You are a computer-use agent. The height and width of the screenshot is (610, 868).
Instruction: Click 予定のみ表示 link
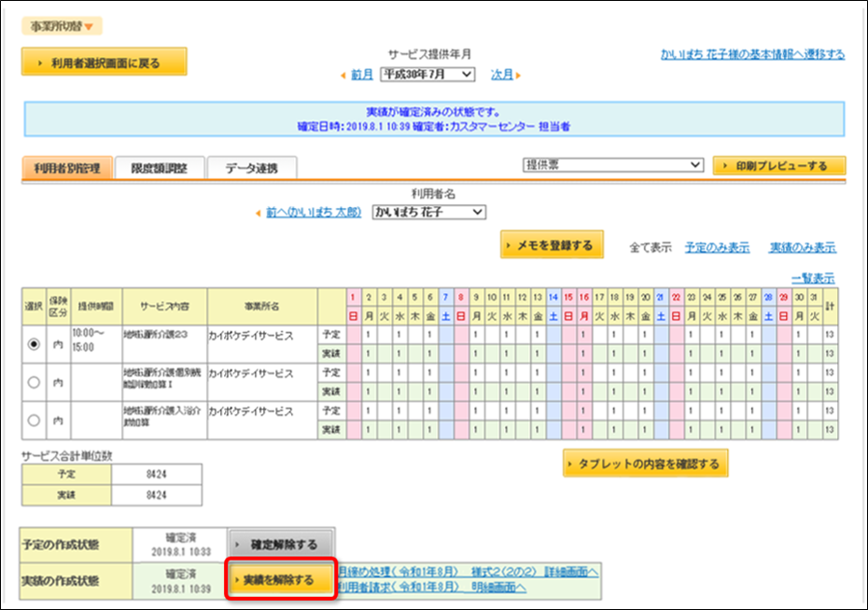(718, 247)
